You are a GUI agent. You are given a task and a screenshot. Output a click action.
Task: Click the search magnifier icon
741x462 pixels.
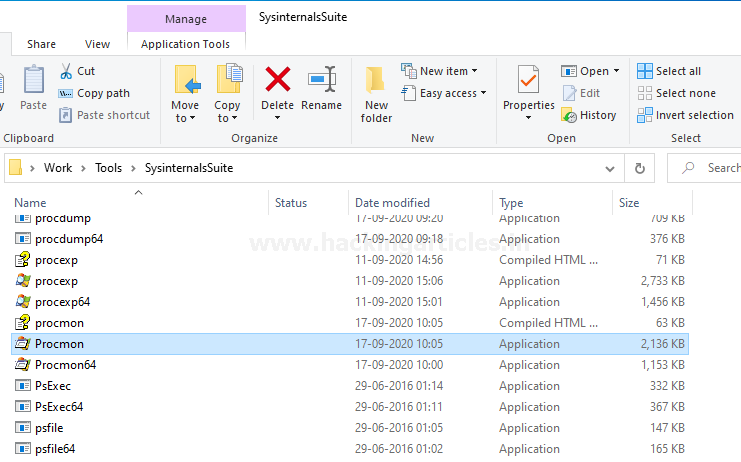[689, 168]
